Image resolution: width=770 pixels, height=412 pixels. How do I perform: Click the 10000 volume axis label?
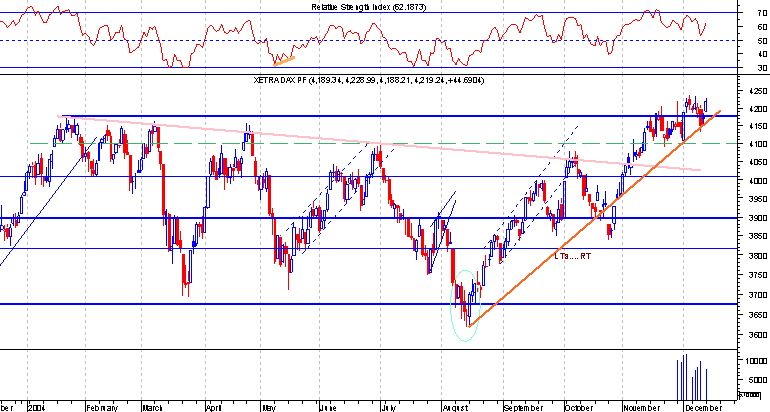[x=758, y=361]
